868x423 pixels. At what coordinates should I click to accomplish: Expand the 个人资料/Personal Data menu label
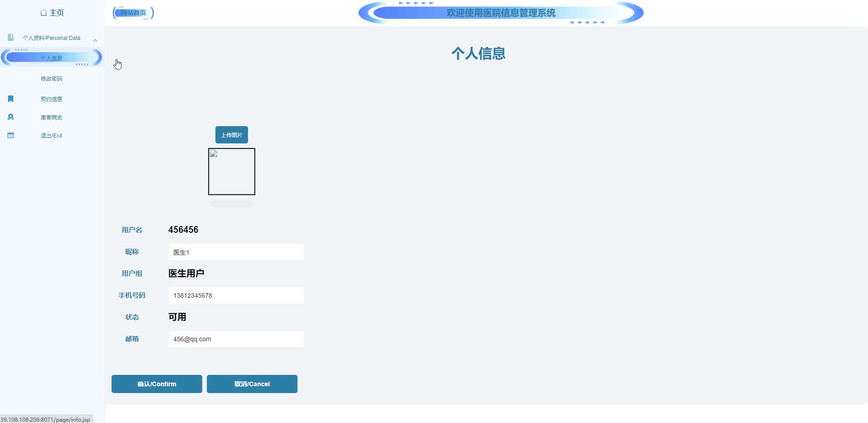click(x=51, y=38)
